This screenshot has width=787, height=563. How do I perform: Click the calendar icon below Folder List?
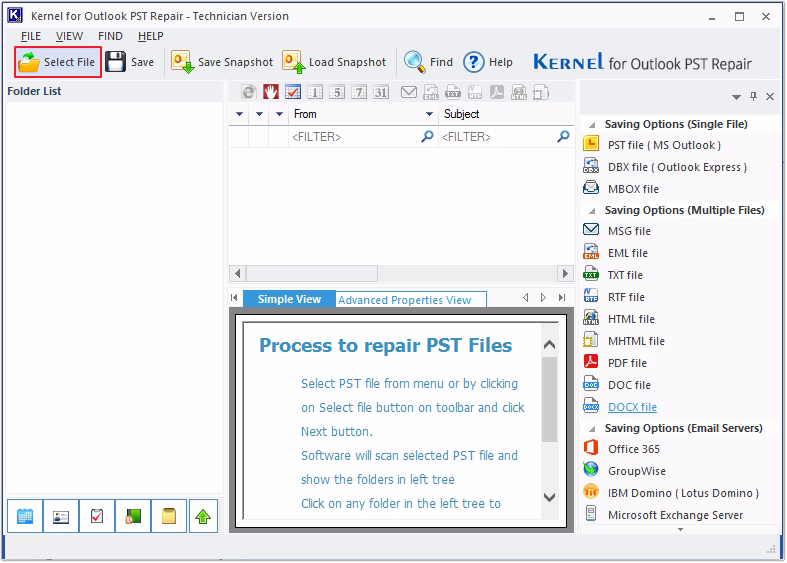[x=25, y=516]
